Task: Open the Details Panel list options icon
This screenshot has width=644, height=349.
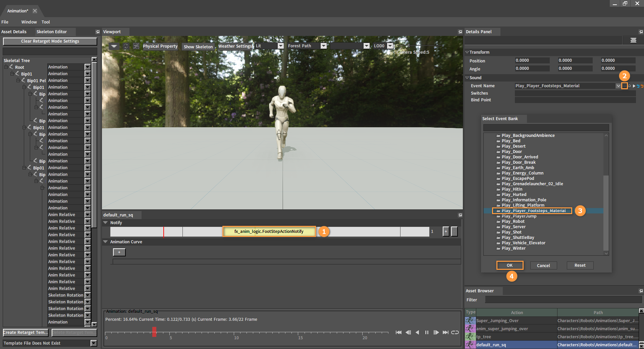Action: tap(633, 40)
